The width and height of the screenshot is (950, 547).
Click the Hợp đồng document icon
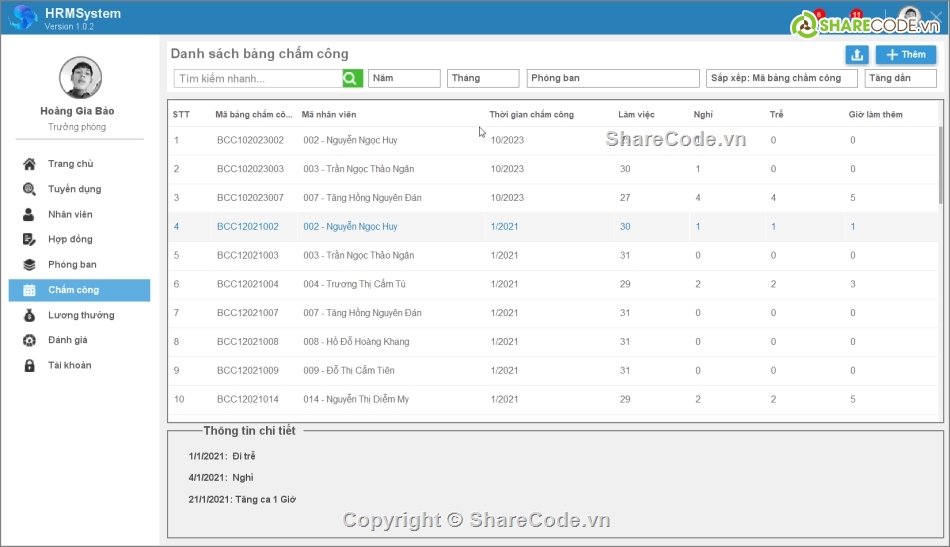29,239
